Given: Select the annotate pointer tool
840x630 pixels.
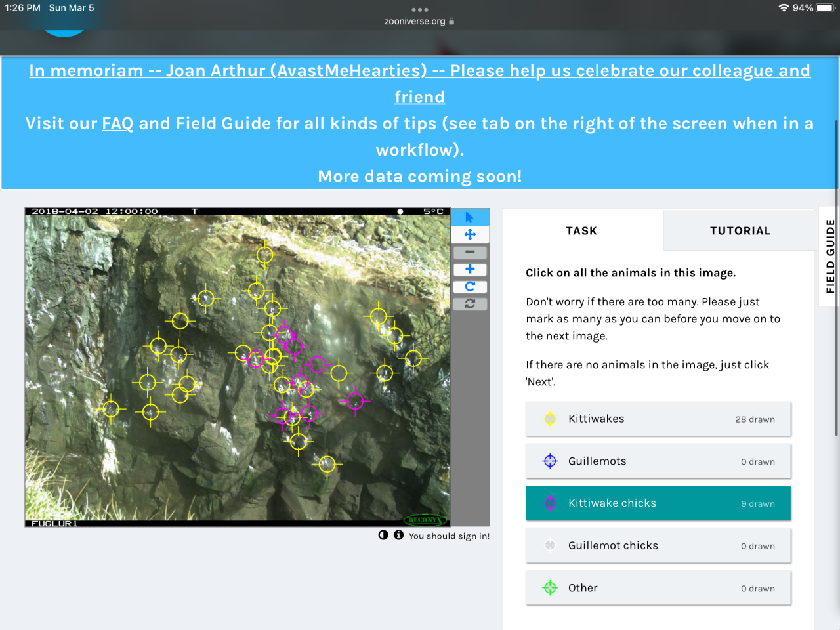Looking at the screenshot, I should click(470, 217).
